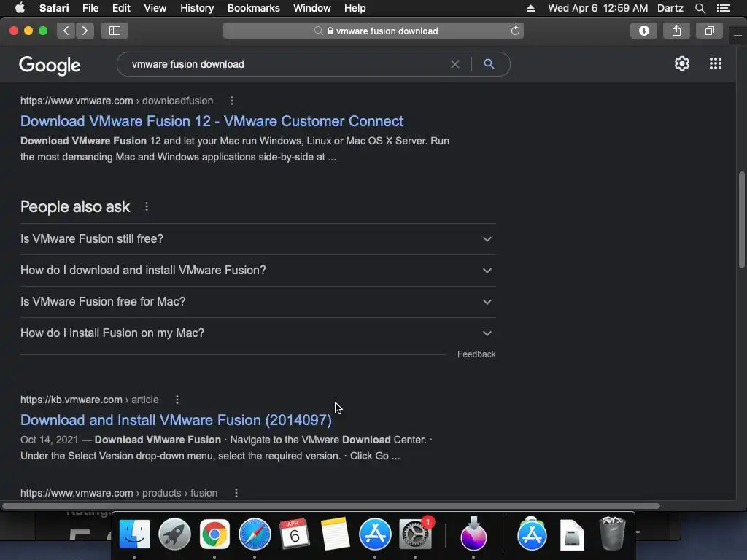Reload the page using the refresh icon
The width and height of the screenshot is (747, 560).
515,31
